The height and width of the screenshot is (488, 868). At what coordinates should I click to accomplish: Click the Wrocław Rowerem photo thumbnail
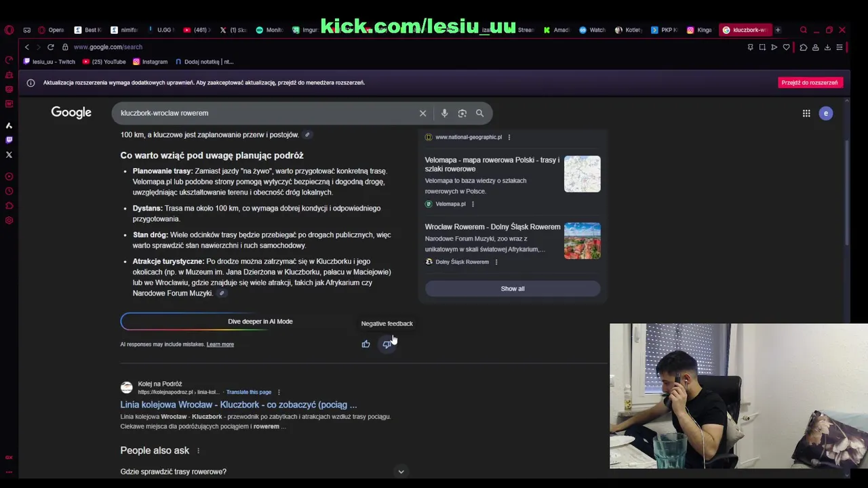point(583,241)
